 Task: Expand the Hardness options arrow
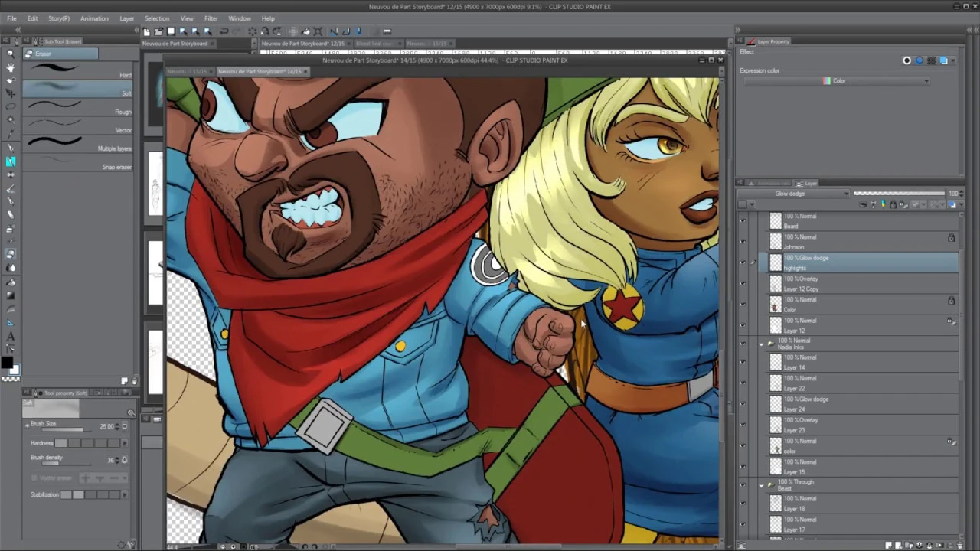(125, 443)
